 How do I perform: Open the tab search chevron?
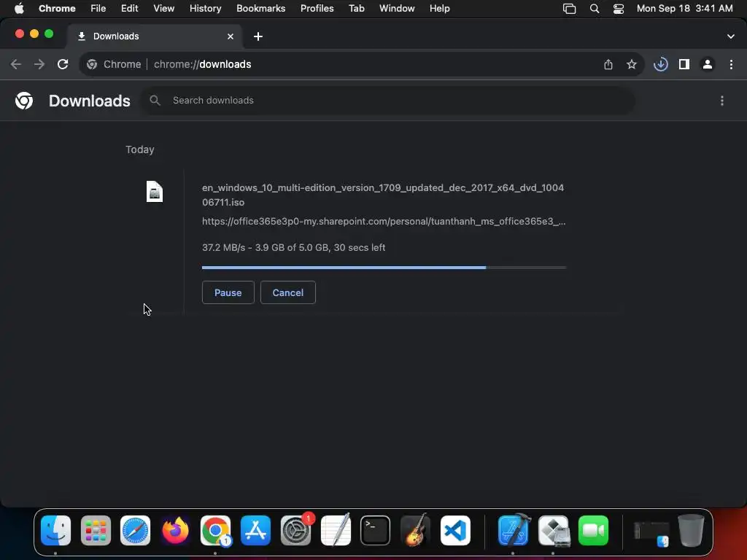point(731,36)
